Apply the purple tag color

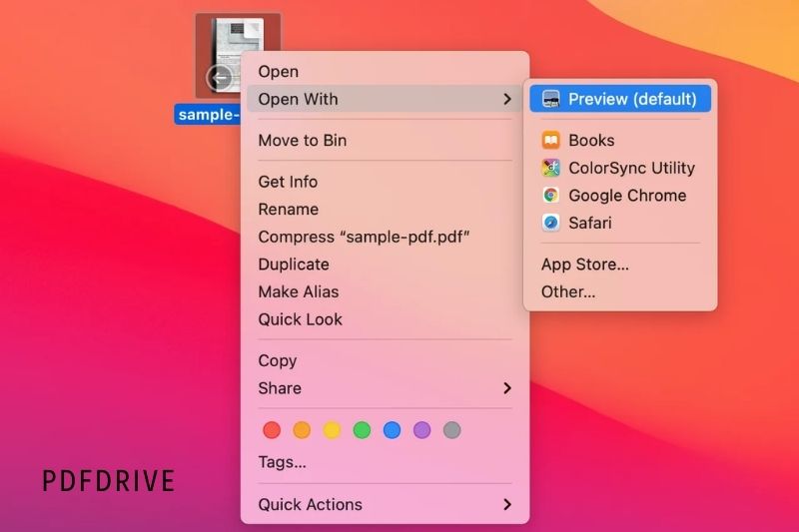[421, 430]
